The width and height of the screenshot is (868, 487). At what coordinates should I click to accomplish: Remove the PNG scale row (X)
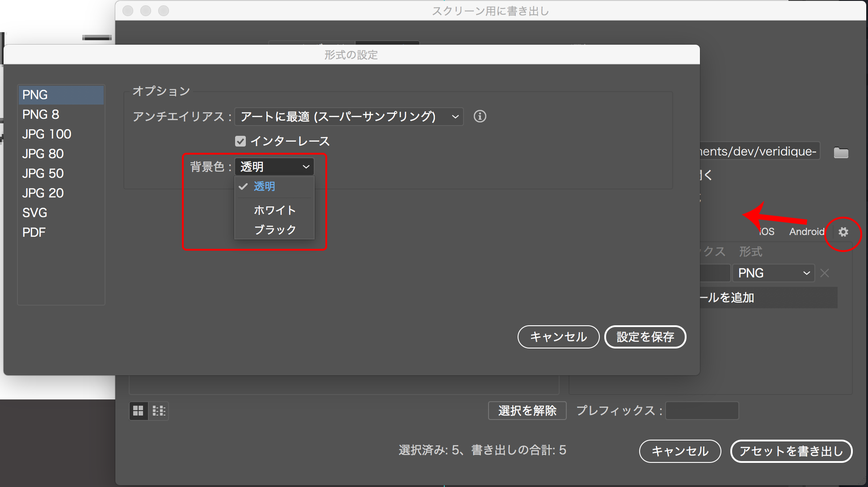coord(825,273)
